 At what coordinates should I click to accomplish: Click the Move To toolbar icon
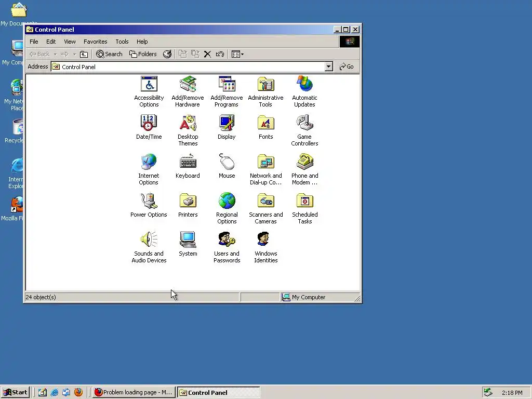point(183,54)
